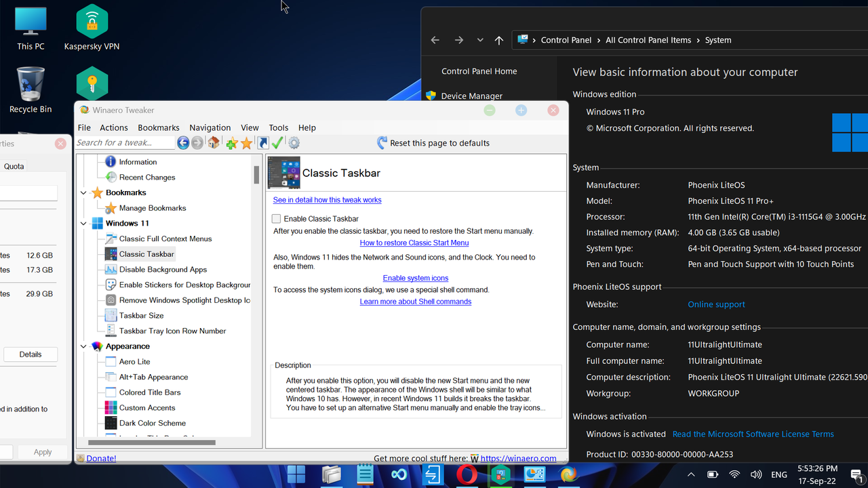The width and height of the screenshot is (868, 488).
Task: Open the Notepad icon on taskbar
Action: [365, 474]
